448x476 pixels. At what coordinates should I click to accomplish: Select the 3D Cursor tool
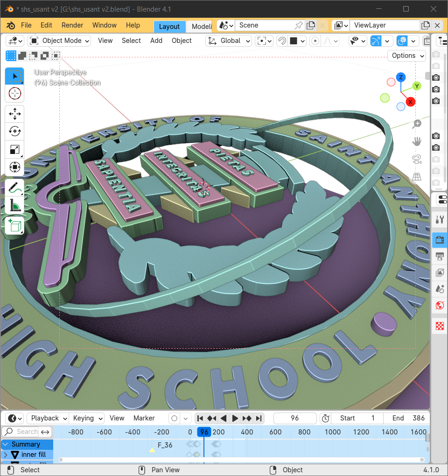point(14,93)
